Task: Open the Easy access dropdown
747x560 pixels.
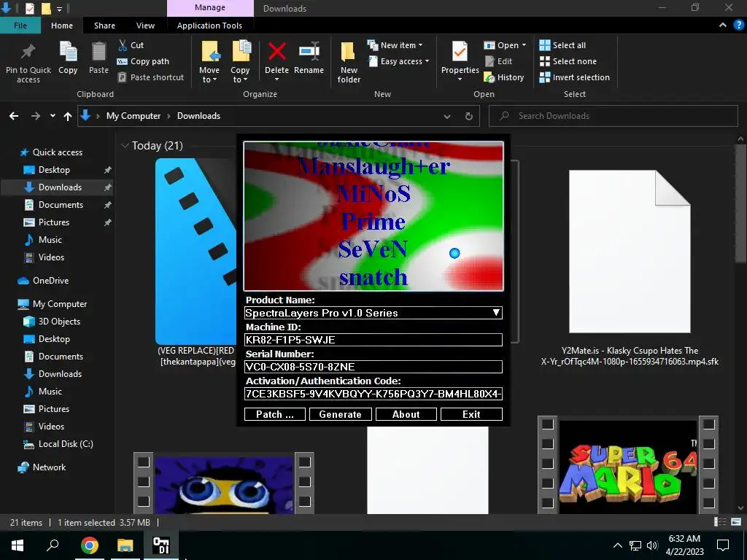Action: (x=398, y=61)
